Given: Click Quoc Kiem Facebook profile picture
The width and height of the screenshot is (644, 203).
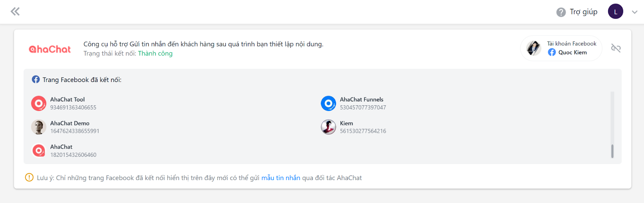Looking at the screenshot, I should pos(534,48).
